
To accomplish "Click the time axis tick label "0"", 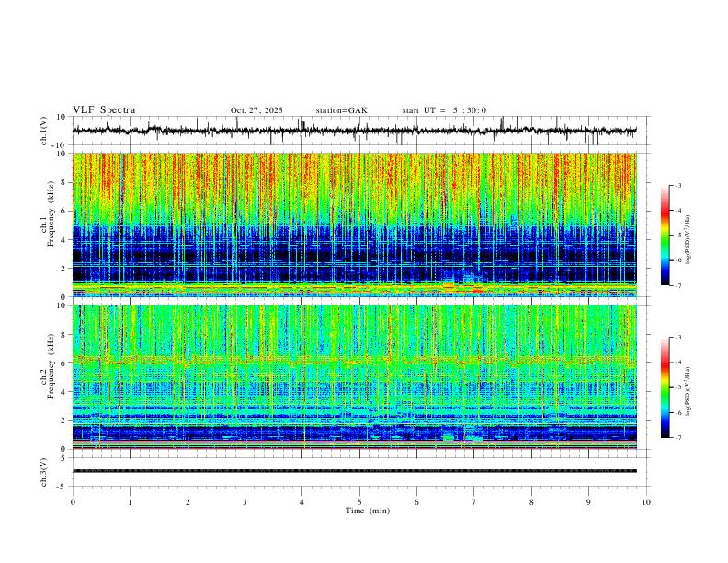I will click(73, 502).
